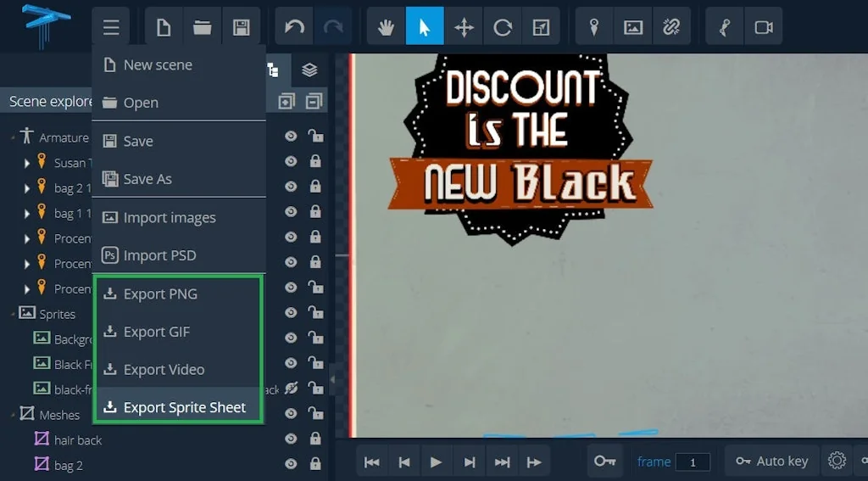
Task: Choose Export GIF from menu
Action: [156, 332]
